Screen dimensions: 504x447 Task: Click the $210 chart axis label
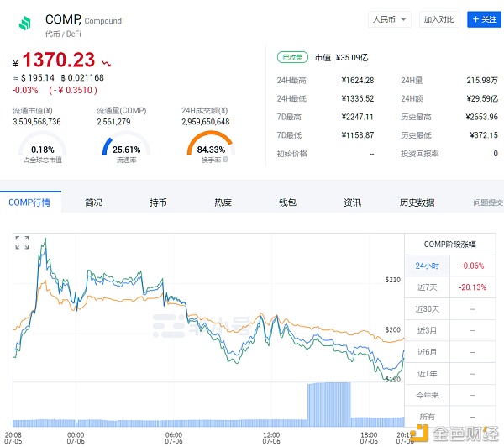pyautogui.click(x=393, y=280)
